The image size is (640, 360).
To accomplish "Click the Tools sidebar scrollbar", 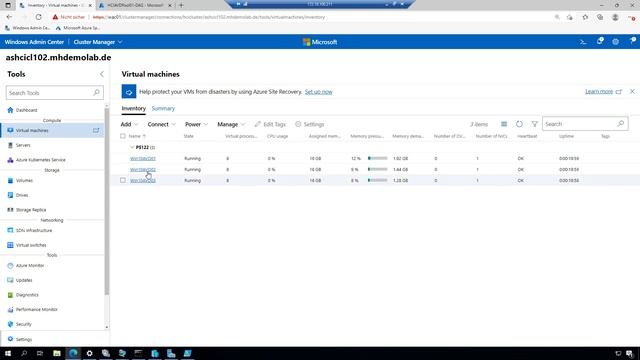I will 107,200.
